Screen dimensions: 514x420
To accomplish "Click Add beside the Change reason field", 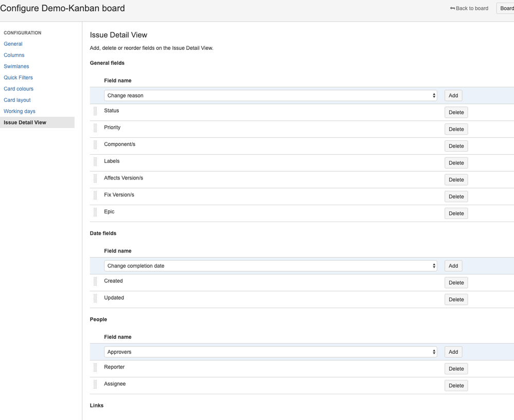I will pyautogui.click(x=452, y=95).
